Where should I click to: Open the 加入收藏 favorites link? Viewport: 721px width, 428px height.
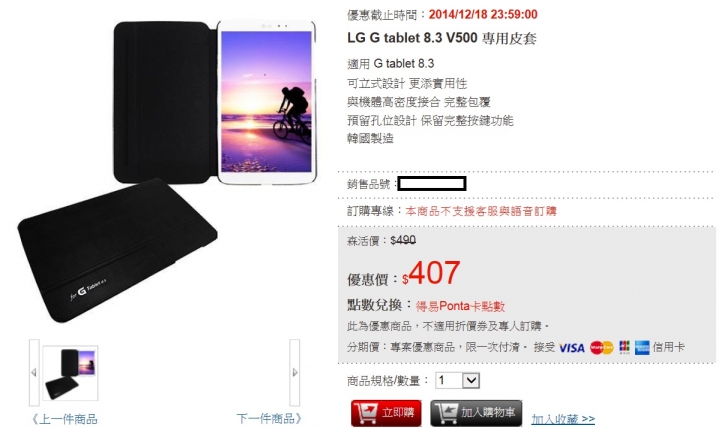(x=563, y=419)
